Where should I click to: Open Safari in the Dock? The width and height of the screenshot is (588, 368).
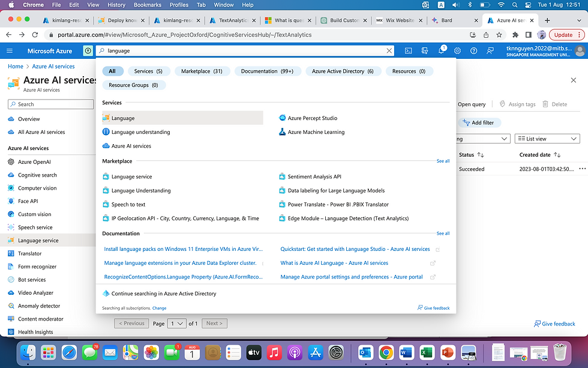point(69,352)
